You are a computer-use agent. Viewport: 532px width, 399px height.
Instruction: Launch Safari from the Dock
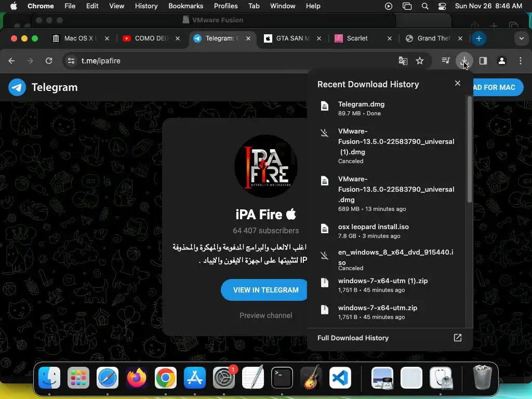click(x=108, y=378)
